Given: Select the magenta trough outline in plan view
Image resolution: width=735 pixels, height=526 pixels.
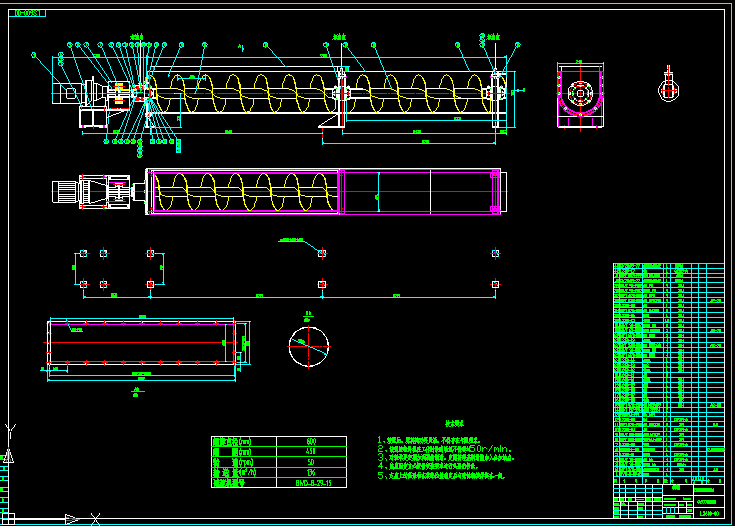Looking at the screenshot, I should pyautogui.click(x=420, y=191).
